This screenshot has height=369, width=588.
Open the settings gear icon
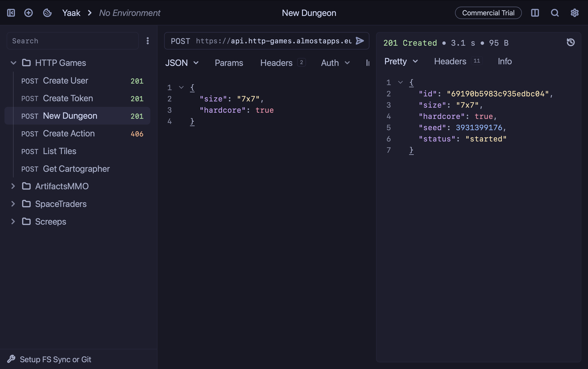[x=575, y=13]
